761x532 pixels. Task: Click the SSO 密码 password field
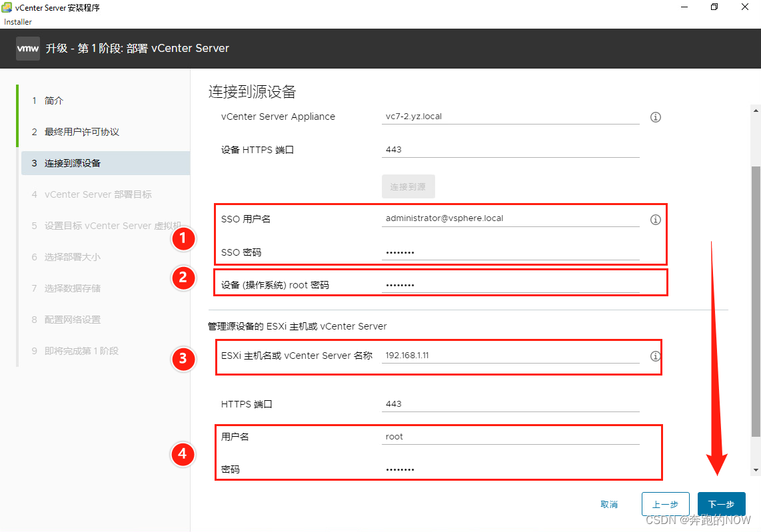tap(510, 252)
